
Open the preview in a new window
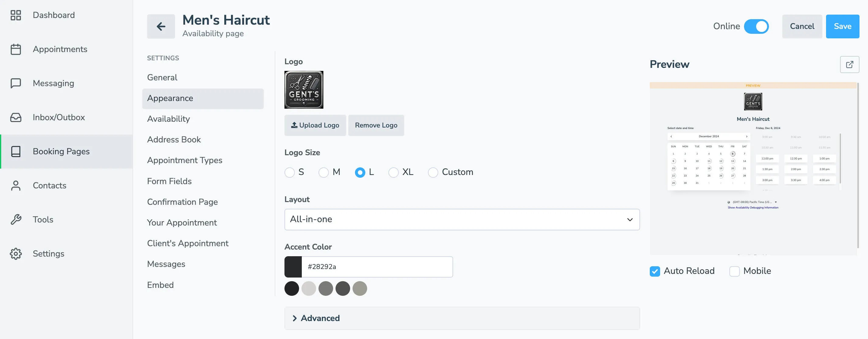[x=849, y=65]
